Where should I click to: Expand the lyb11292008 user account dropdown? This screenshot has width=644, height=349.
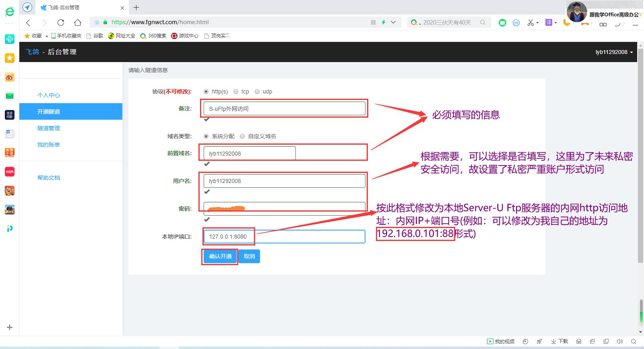614,52
